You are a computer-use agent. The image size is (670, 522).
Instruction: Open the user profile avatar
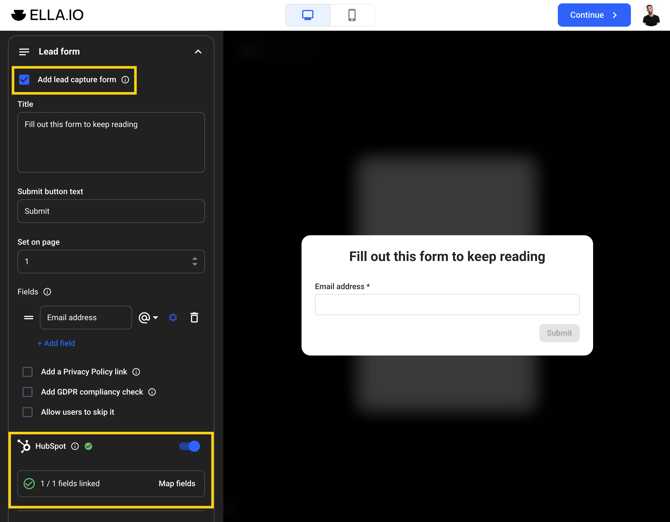651,15
